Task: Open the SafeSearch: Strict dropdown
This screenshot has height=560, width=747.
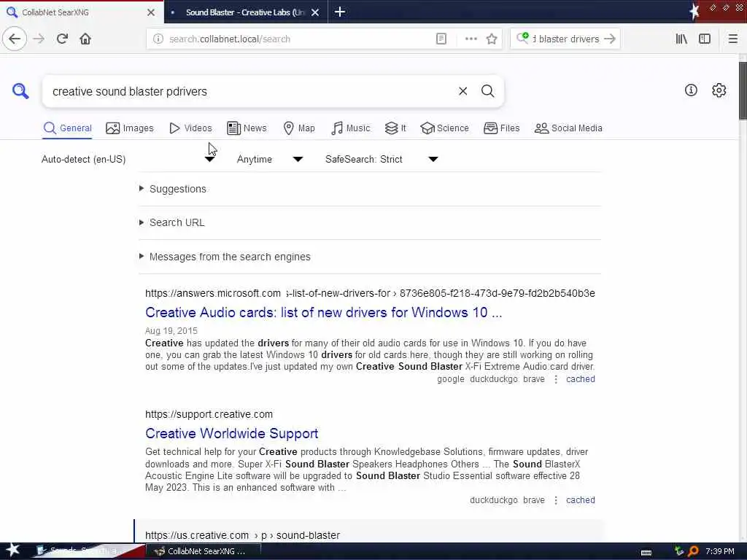Action: (382, 160)
